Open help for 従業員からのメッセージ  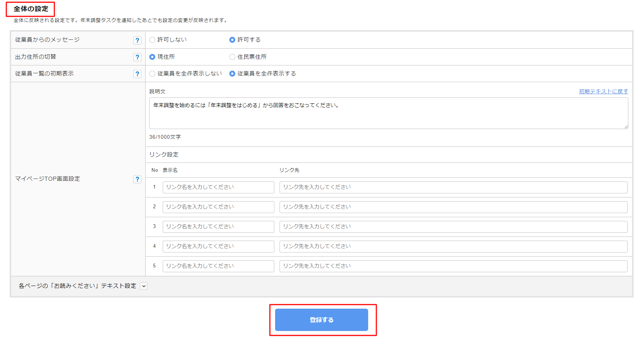click(x=137, y=41)
